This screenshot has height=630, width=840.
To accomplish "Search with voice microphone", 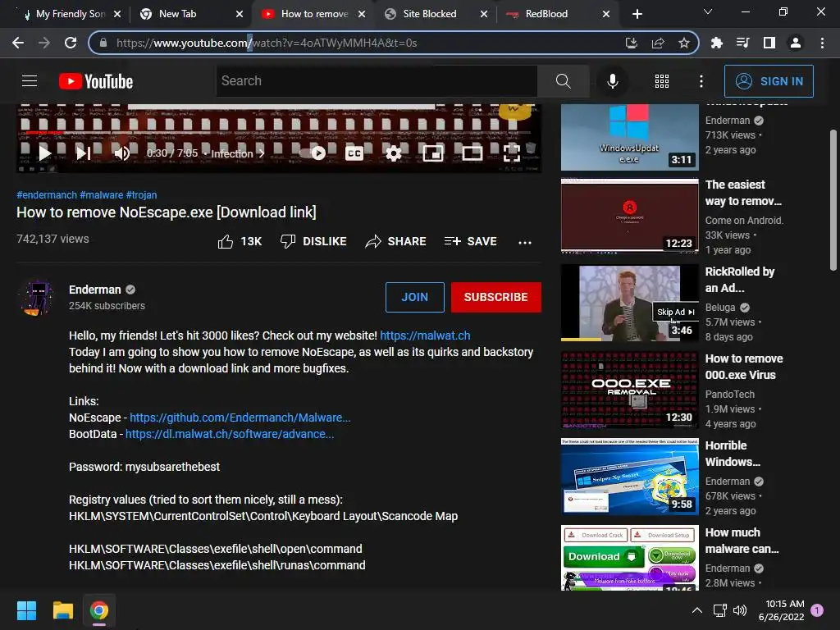I will coord(612,81).
